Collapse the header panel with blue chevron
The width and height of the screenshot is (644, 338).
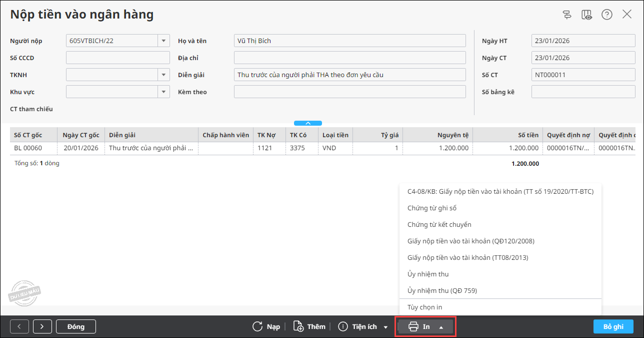[308, 123]
